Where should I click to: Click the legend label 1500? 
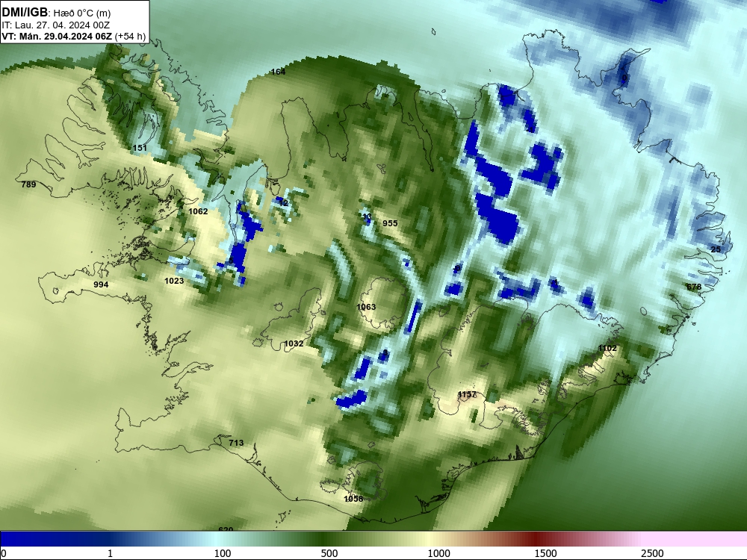[x=545, y=553]
